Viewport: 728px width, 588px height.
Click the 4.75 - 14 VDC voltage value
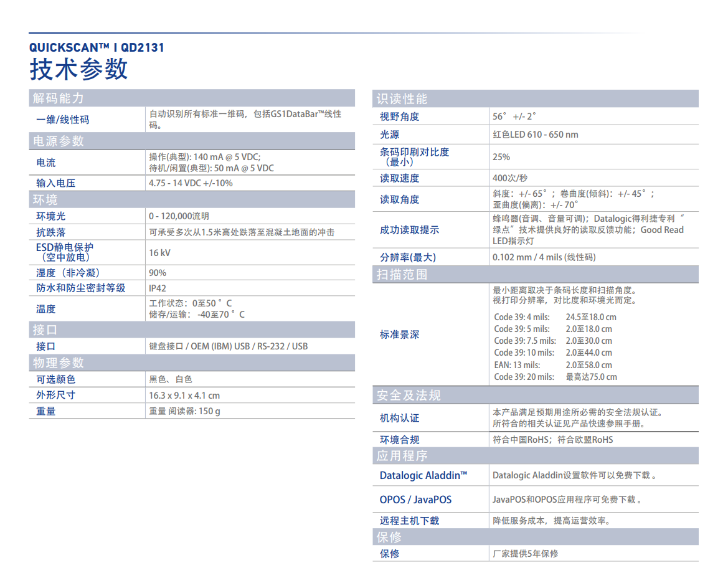[191, 183]
